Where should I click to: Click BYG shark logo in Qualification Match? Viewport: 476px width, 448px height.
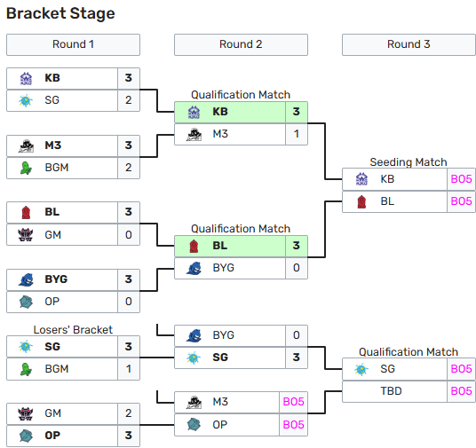194,269
